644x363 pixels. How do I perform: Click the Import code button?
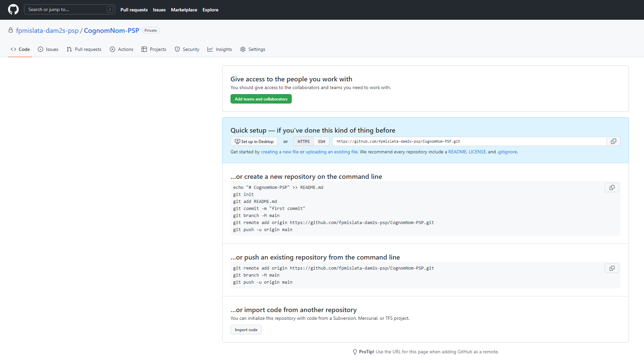246,330
